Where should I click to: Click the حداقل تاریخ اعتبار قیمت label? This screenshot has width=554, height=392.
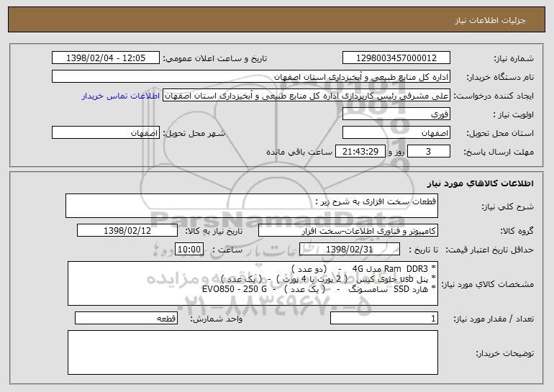(x=489, y=250)
